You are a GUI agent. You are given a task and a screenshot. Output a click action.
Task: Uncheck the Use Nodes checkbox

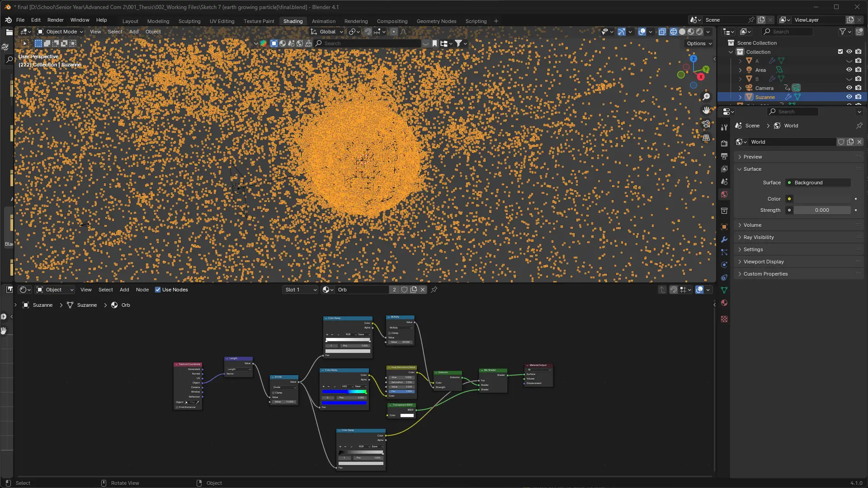click(158, 290)
